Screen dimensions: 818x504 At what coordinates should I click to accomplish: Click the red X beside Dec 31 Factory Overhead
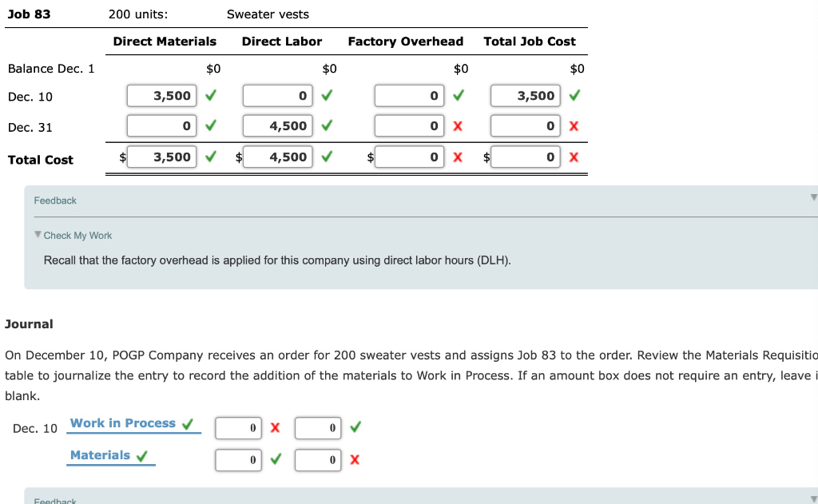tap(459, 125)
